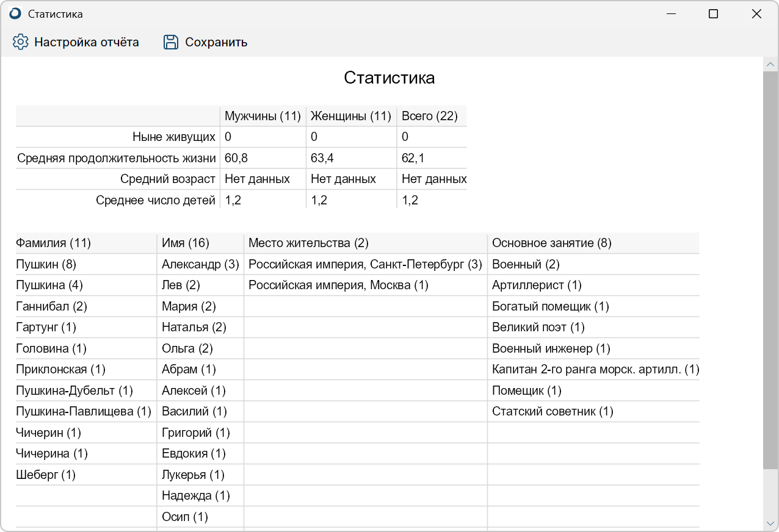Click the save floppy disk icon
Image resolution: width=779 pixels, height=532 pixels.
(x=171, y=42)
